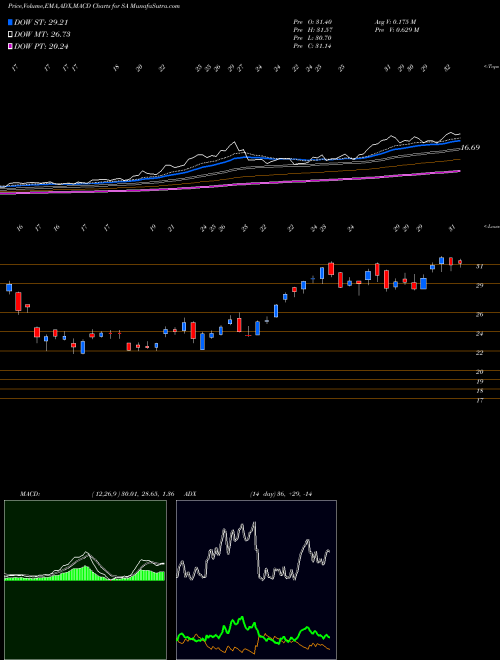
Task: Click the ADX '(14 day) 36, +29, -14' values
Action: point(280,494)
